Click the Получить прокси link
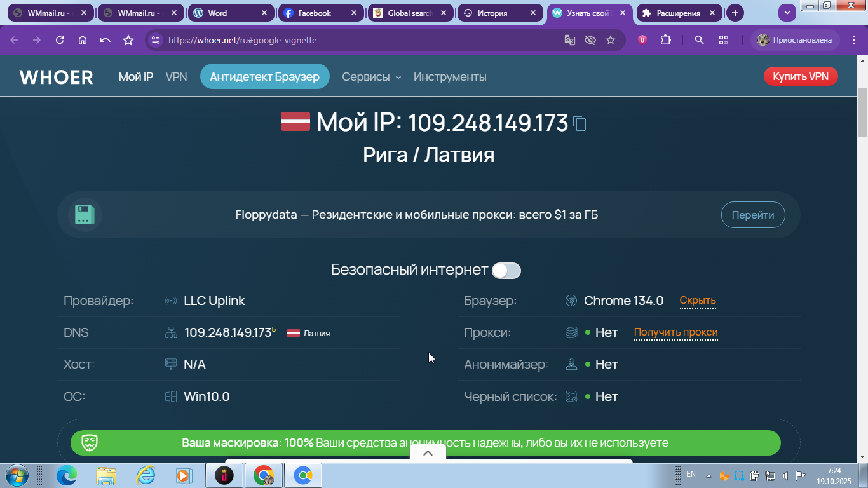The image size is (868, 488). (676, 332)
